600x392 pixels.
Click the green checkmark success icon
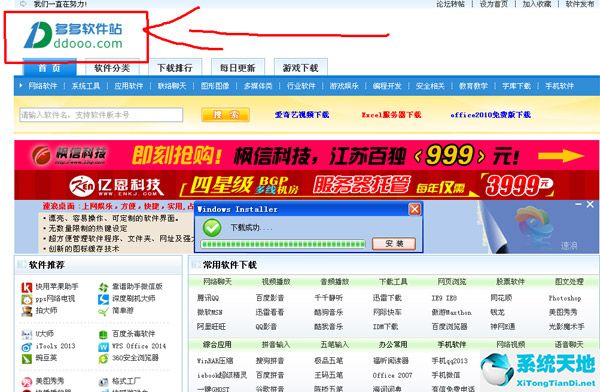tap(212, 228)
